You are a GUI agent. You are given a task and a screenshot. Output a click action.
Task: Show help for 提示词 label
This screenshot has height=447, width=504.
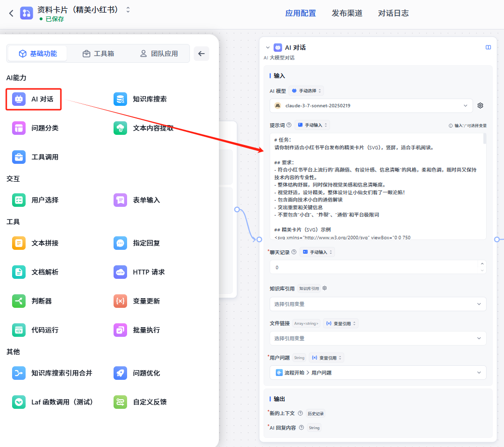[x=289, y=125]
